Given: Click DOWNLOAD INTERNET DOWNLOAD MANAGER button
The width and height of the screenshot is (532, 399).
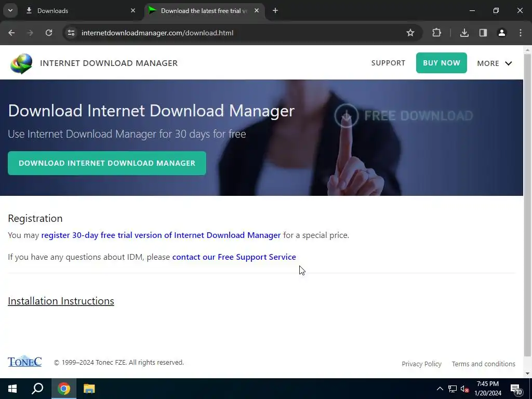Looking at the screenshot, I should coord(107,163).
